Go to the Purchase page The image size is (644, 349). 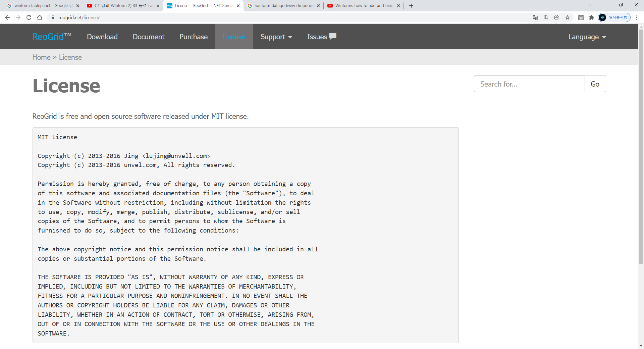click(x=194, y=37)
